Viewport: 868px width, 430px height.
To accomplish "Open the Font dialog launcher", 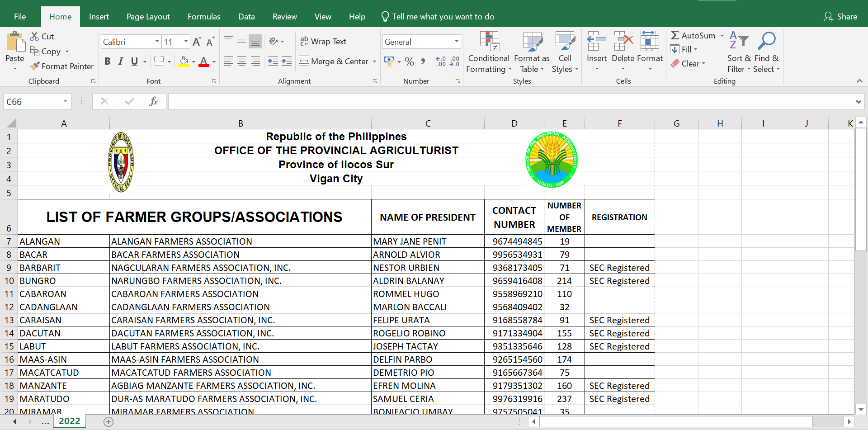I will point(214,81).
